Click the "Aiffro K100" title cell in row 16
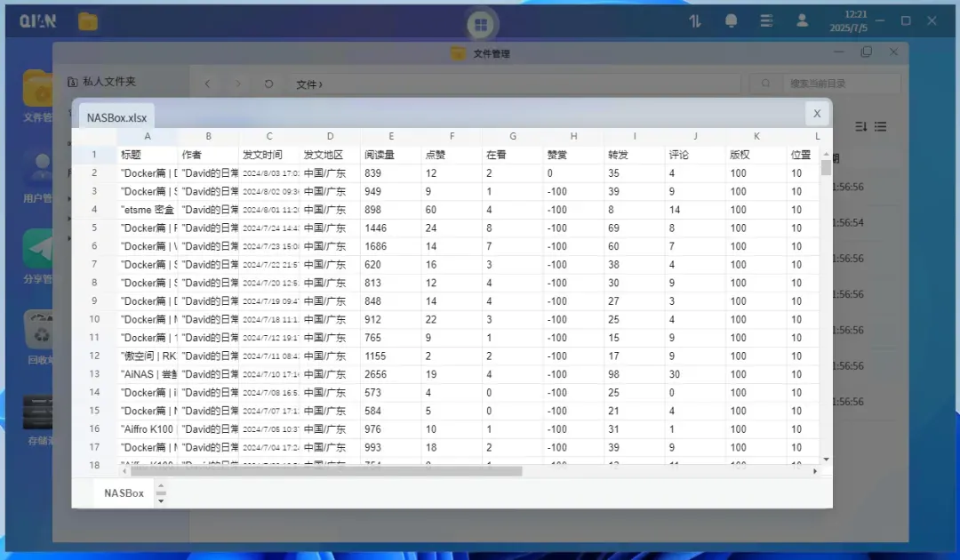 coord(148,429)
